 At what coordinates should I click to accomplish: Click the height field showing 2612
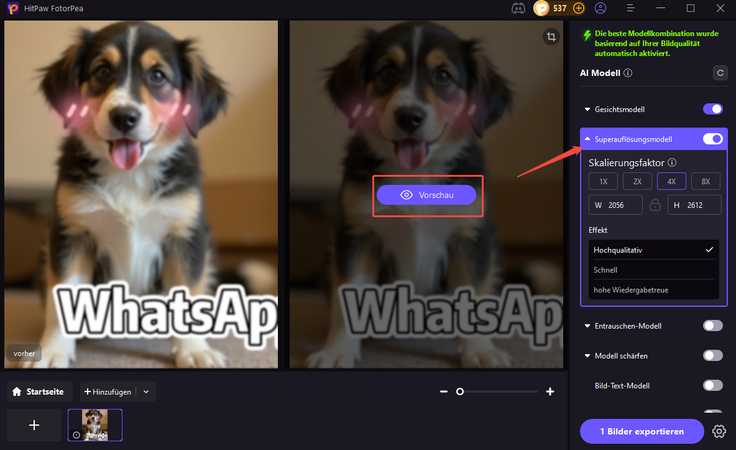tap(695, 205)
